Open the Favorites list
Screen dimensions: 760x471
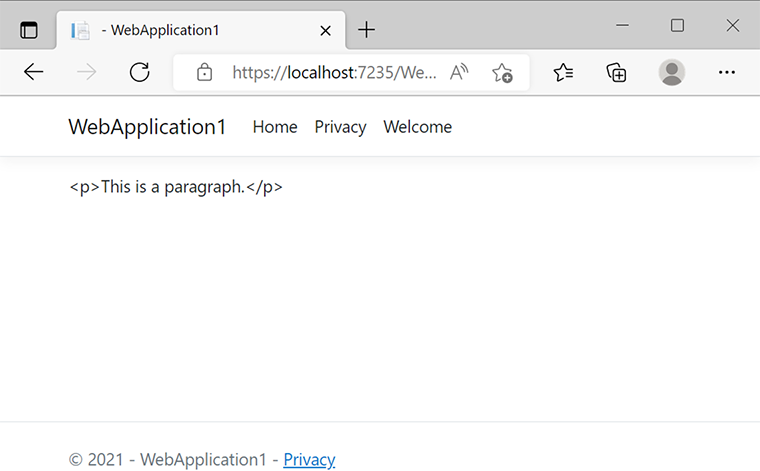click(x=563, y=72)
